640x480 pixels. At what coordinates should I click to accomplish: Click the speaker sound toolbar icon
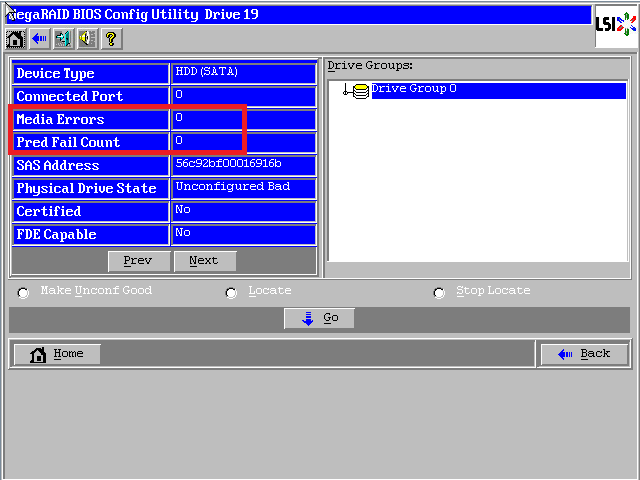pyautogui.click(x=87, y=39)
